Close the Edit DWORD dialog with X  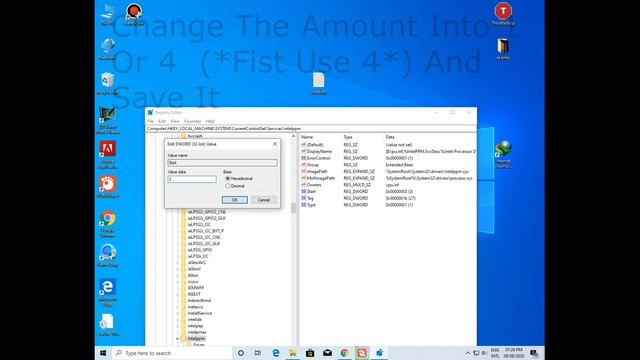click(x=275, y=144)
